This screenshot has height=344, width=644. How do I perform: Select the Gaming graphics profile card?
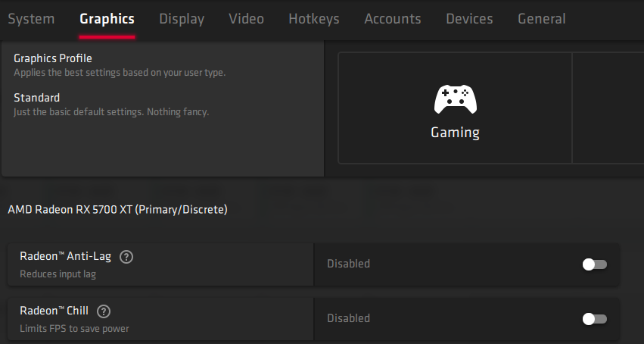455,108
